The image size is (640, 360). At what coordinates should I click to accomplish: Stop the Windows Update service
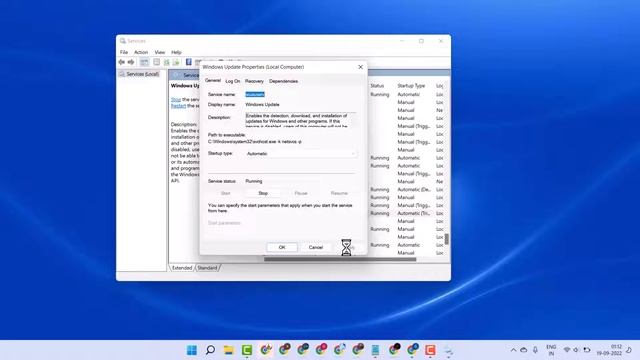(263, 193)
